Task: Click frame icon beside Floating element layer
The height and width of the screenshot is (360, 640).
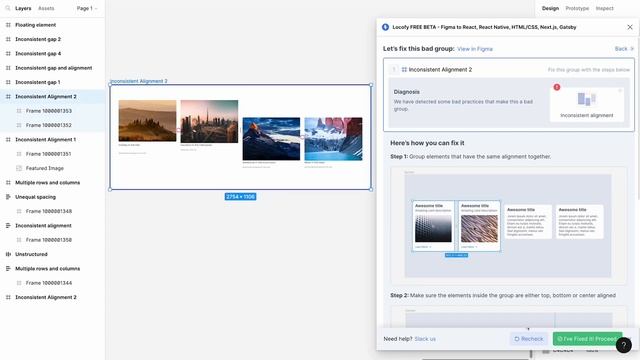Action: tap(8, 25)
